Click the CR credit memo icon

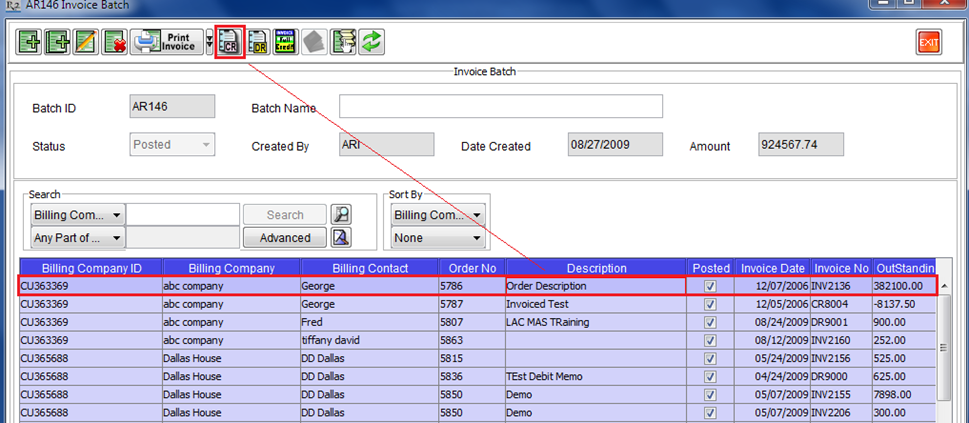(x=230, y=42)
